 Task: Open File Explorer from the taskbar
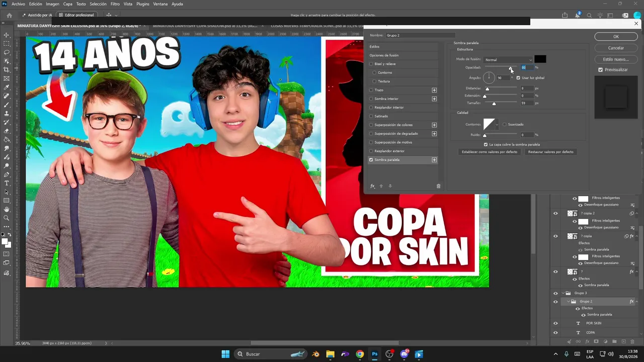(330, 354)
